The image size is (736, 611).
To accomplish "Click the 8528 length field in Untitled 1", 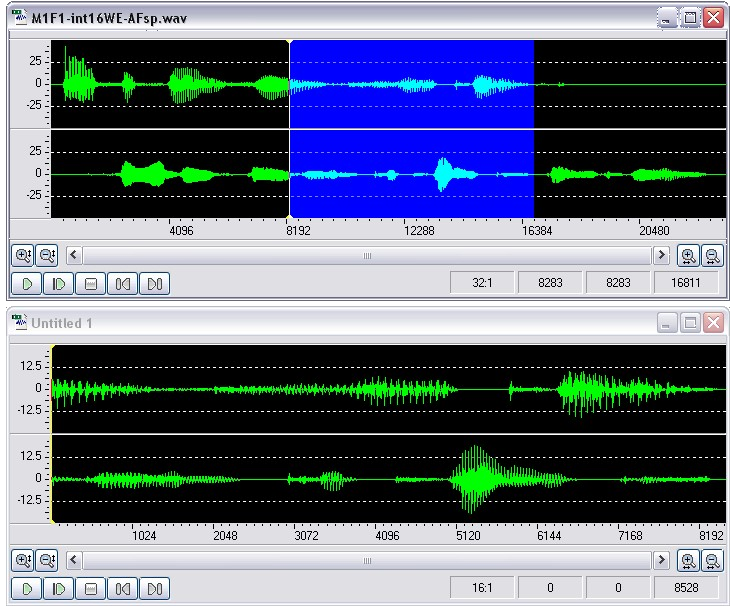I will pos(686,588).
